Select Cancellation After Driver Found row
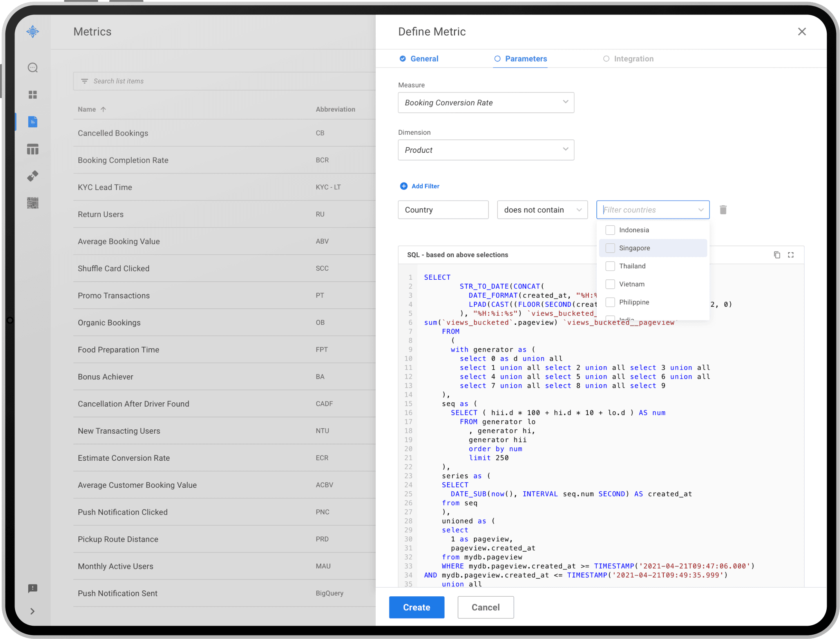840x639 pixels. (224, 404)
